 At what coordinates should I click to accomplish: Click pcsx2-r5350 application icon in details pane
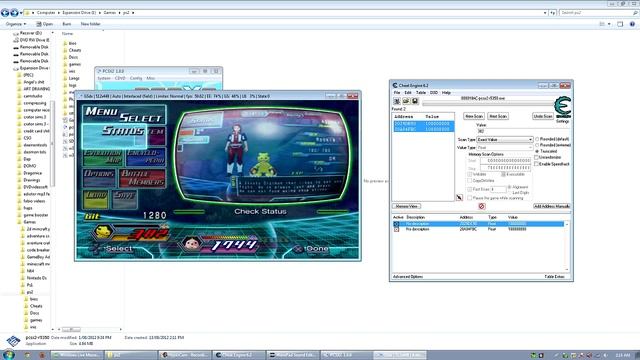[13, 341]
